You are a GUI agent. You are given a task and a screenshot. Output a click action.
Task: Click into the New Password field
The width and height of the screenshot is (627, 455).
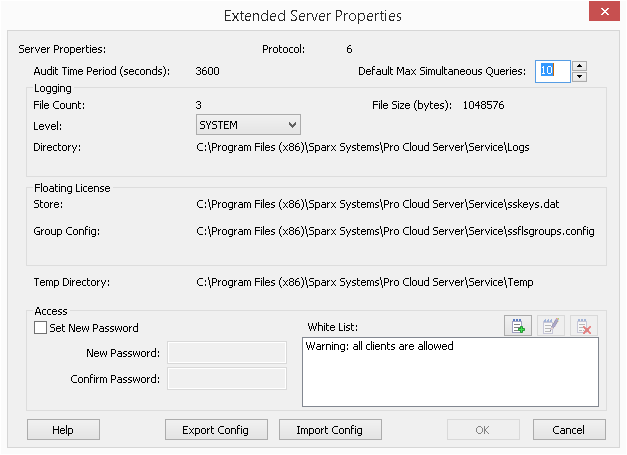click(x=227, y=352)
